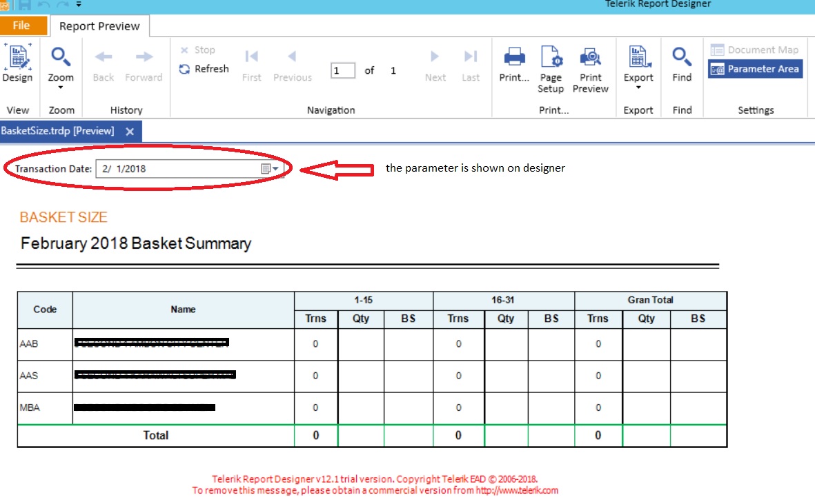Open Find in report
815x504 pixels.
point(682,64)
